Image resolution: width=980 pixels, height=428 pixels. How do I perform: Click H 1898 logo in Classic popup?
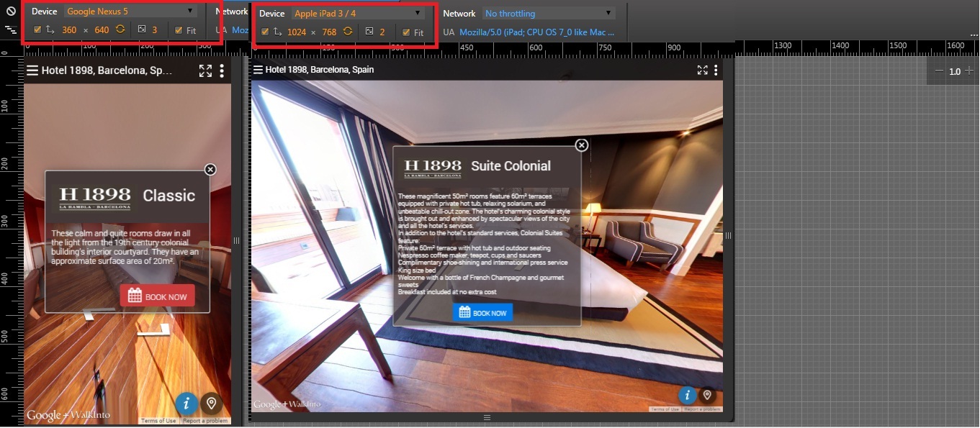point(95,197)
